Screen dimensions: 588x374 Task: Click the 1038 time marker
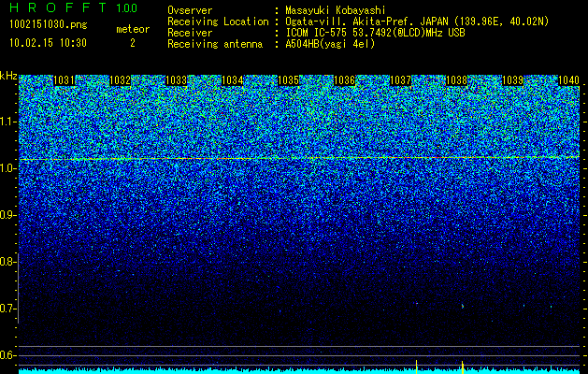[x=456, y=80]
